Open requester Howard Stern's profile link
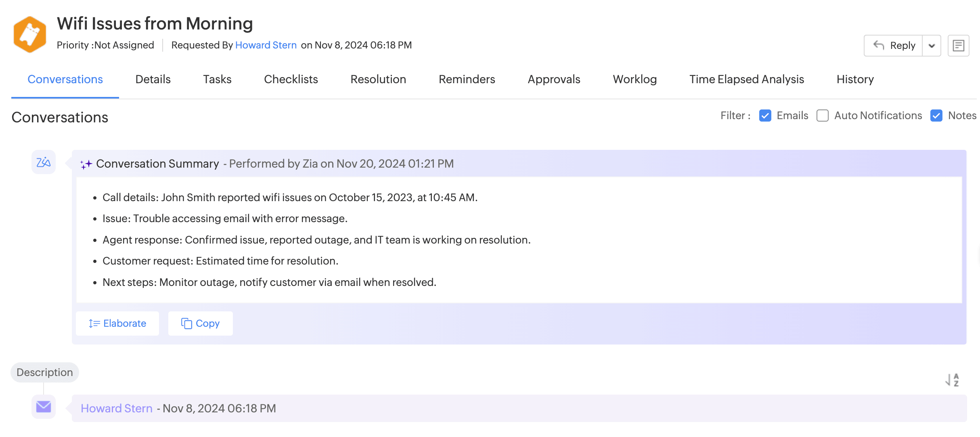Screen dimensions: 980x437 266,45
